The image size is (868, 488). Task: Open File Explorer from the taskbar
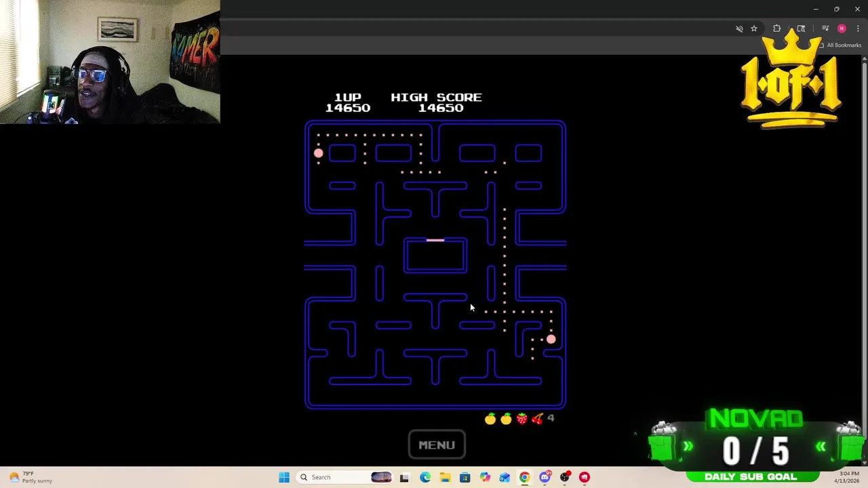[445, 477]
